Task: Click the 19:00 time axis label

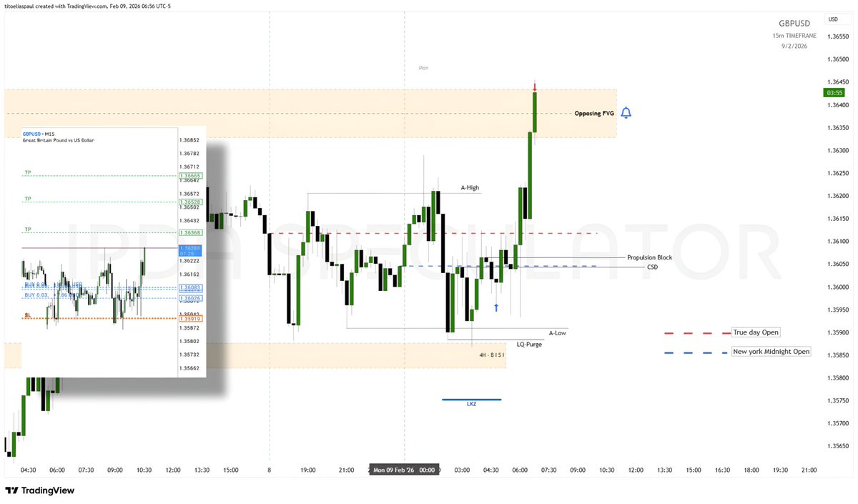Action: (308, 470)
